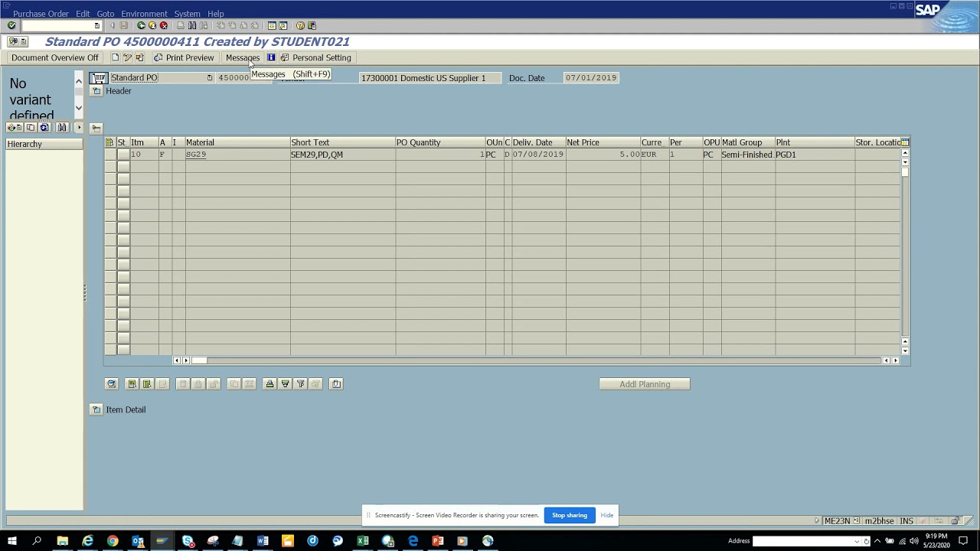Image resolution: width=980 pixels, height=551 pixels.
Task: Click the Material SG29 cell
Action: pyautogui.click(x=237, y=155)
